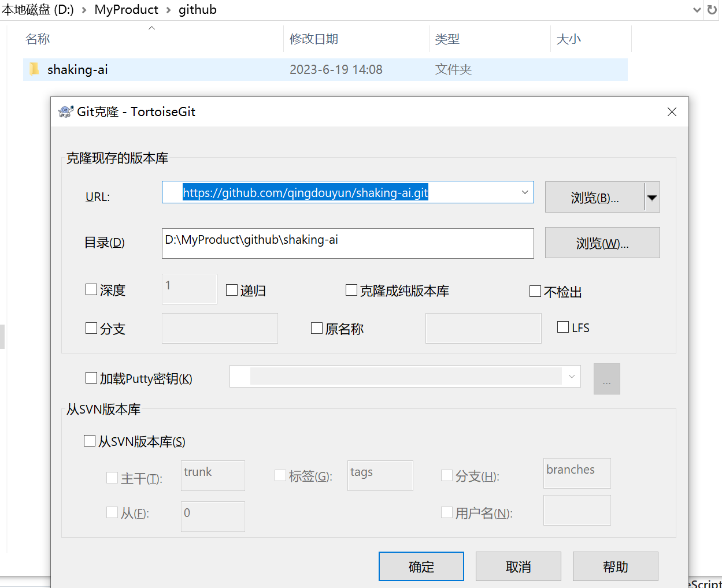Click the Putty key browse '...' button

607,379
